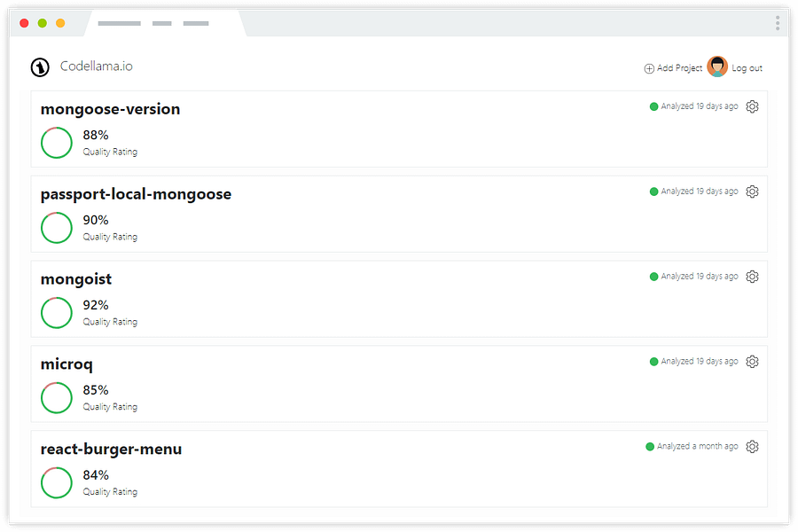Open the microq project title
The image size is (798, 532).
click(66, 364)
